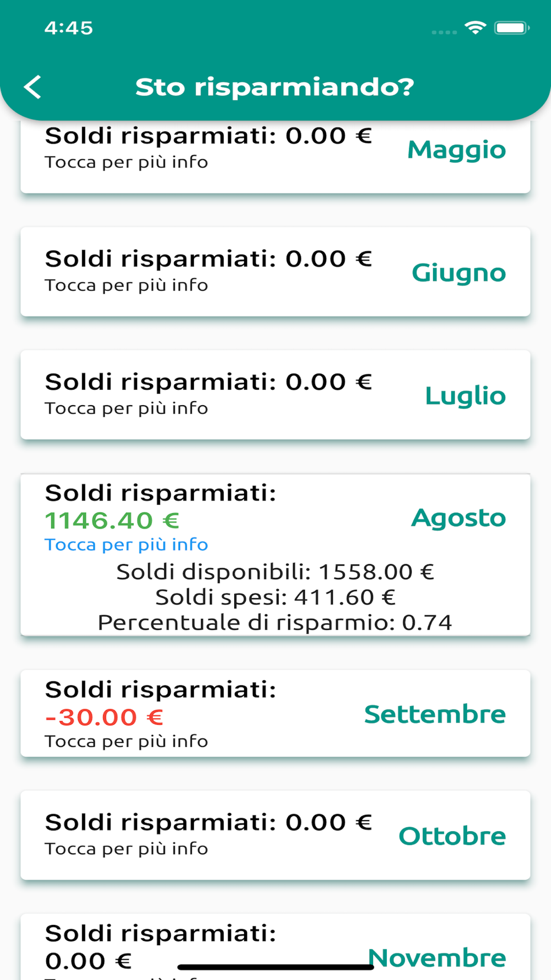This screenshot has height=980, width=551.
Task: Tap the back arrow icon
Action: [33, 87]
